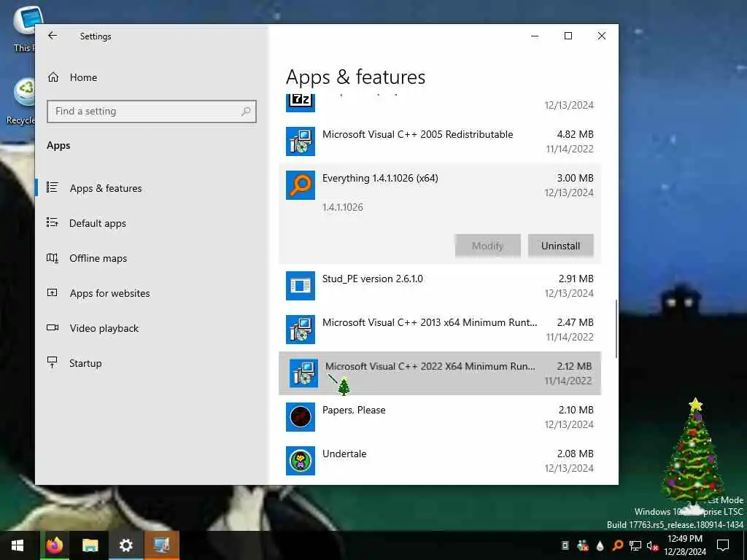Click the 2.91 MB size value
The image size is (747, 560).
(576, 279)
